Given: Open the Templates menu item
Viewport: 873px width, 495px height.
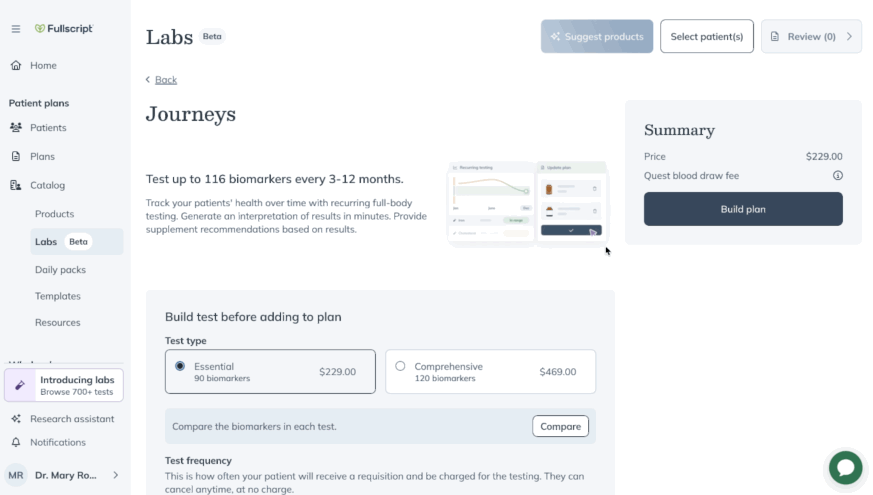Looking at the screenshot, I should point(58,296).
